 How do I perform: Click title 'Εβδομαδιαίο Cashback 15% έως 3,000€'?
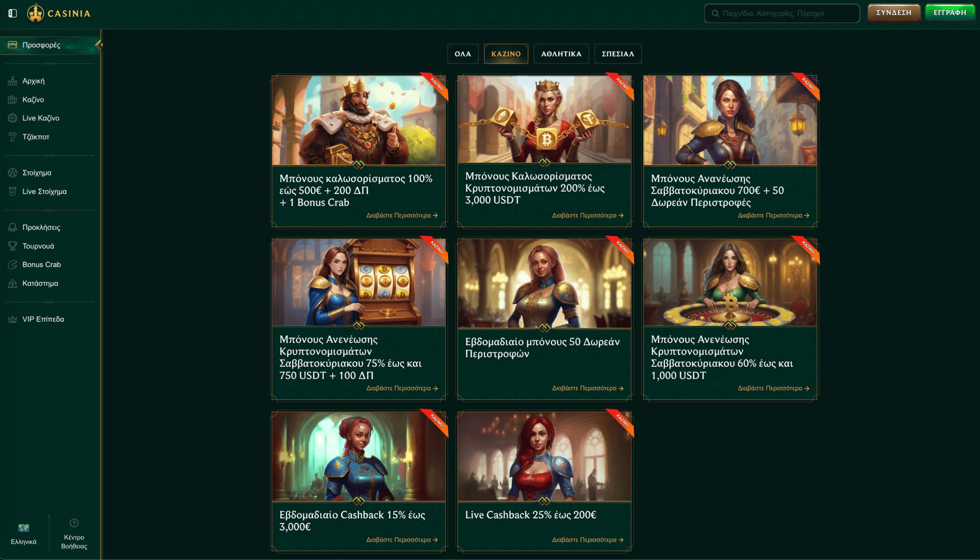352,521
